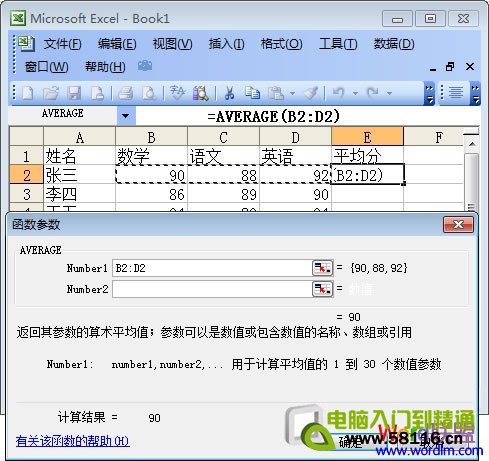This screenshot has width=489, height=461.
Task: Open the 帮助(H) menu
Action: pyautogui.click(x=105, y=67)
